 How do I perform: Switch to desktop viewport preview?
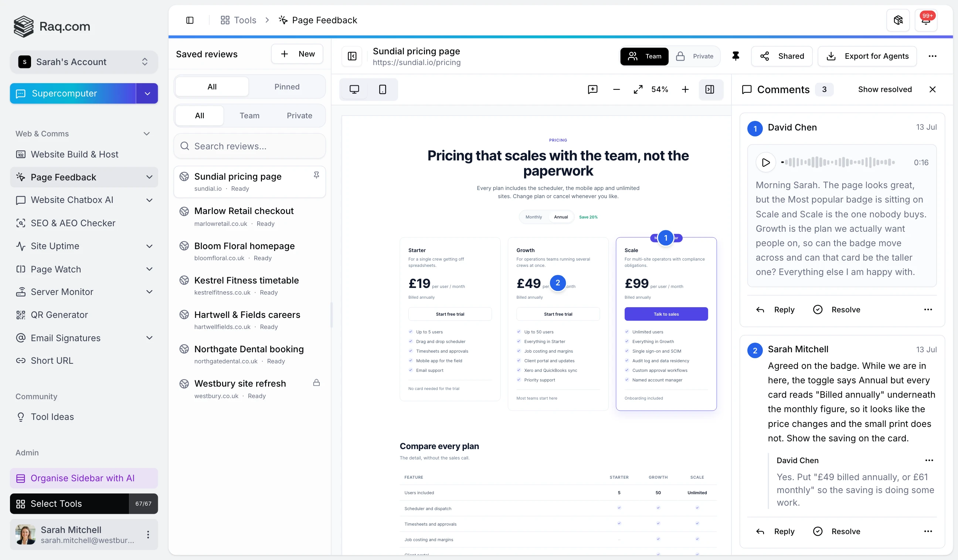coord(354,89)
